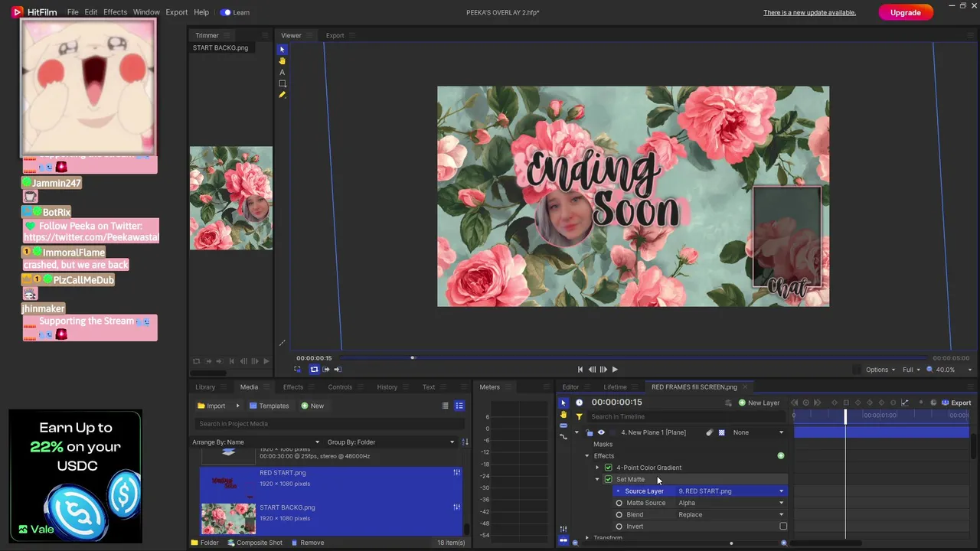Image resolution: width=980 pixels, height=551 pixels.
Task: Toggle lock on New Plane 1 layer
Action: point(590,432)
